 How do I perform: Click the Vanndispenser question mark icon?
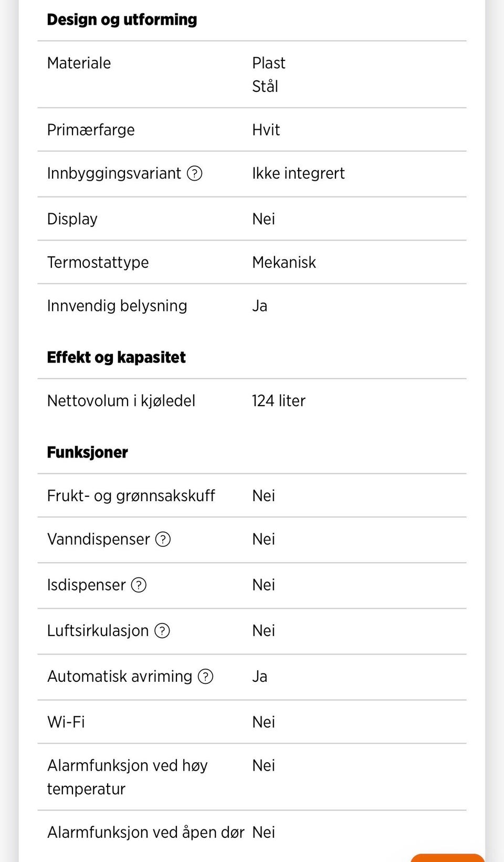click(x=163, y=539)
